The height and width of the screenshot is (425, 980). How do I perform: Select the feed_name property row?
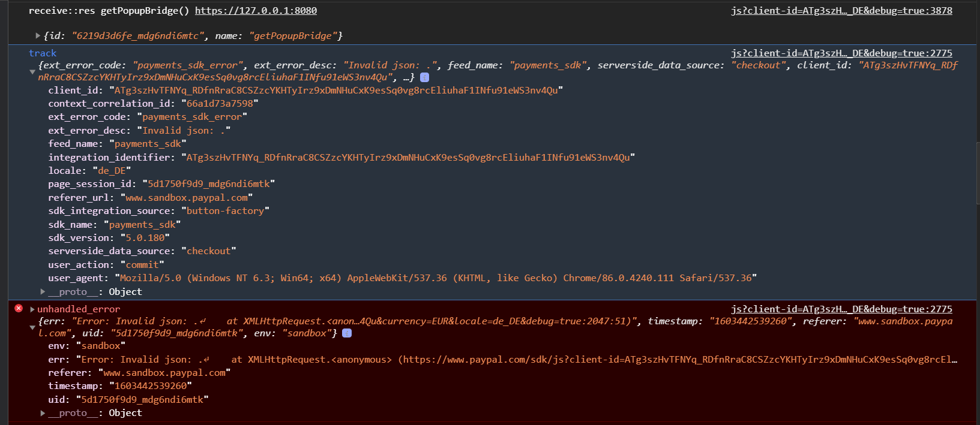point(117,144)
